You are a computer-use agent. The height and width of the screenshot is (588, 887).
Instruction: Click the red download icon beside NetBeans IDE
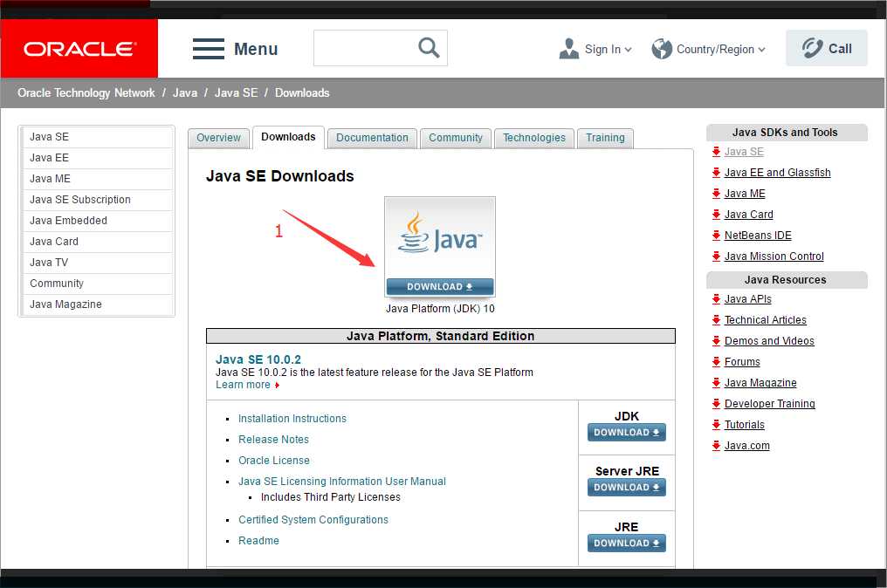716,236
